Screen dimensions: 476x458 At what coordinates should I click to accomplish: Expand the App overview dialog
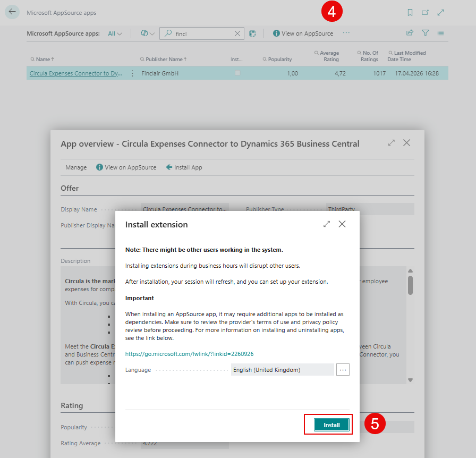pyautogui.click(x=392, y=143)
